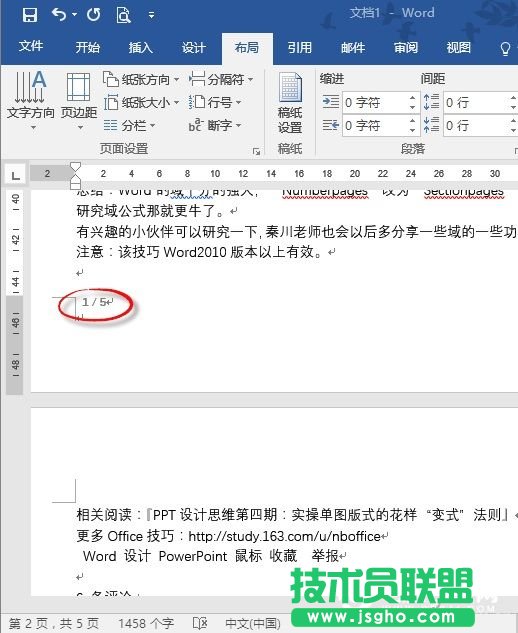Click the footer page number 1 / 5

click(95, 302)
